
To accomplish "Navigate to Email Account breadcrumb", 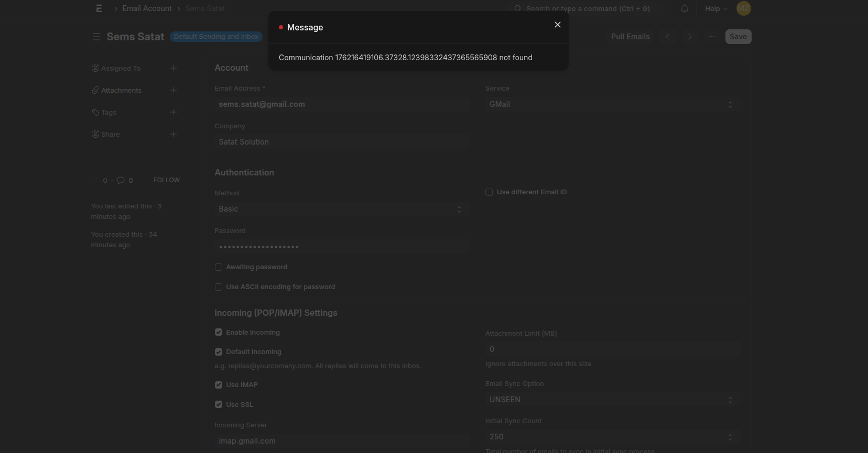I will 147,8.
